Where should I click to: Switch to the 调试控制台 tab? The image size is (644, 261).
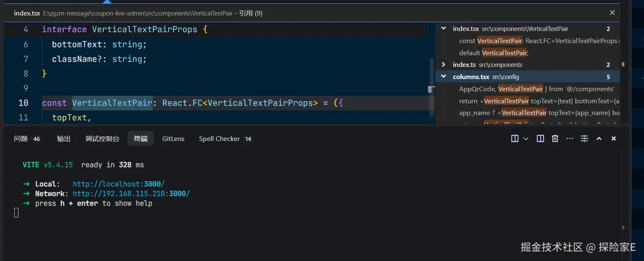coord(102,138)
